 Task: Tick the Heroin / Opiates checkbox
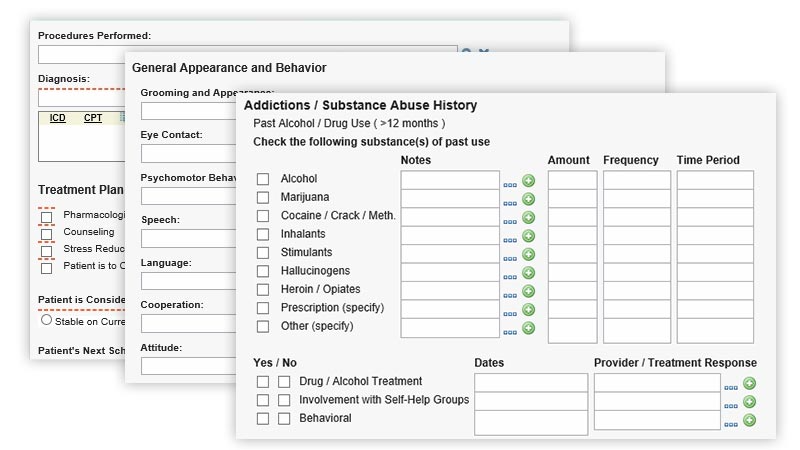(x=263, y=290)
